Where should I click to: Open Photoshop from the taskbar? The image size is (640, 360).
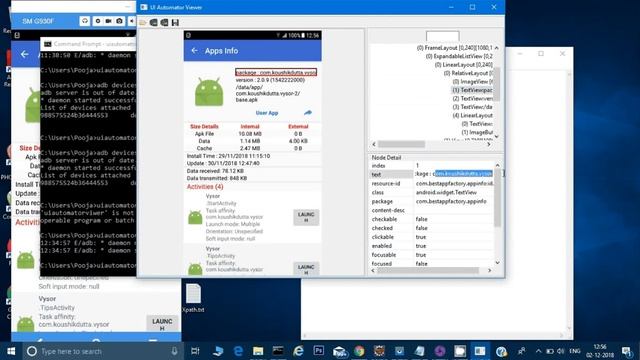[318, 351]
